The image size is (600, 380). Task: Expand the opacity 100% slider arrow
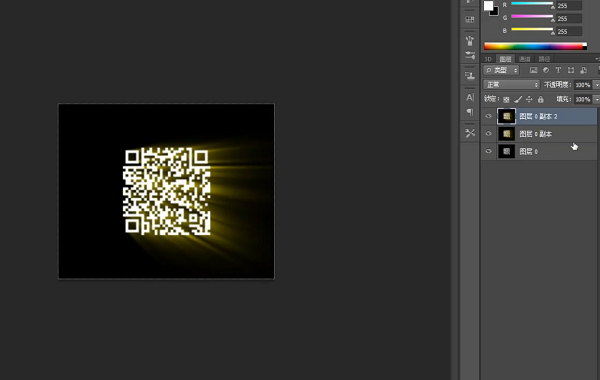point(596,85)
